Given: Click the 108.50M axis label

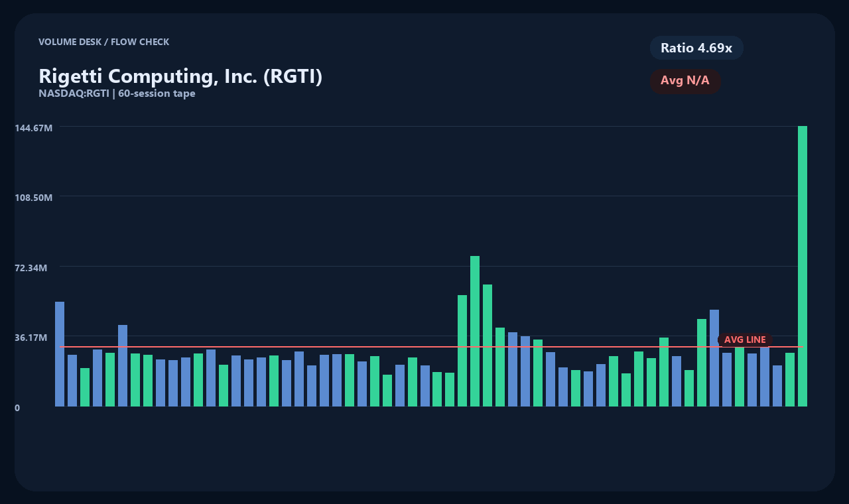Looking at the screenshot, I should point(34,198).
